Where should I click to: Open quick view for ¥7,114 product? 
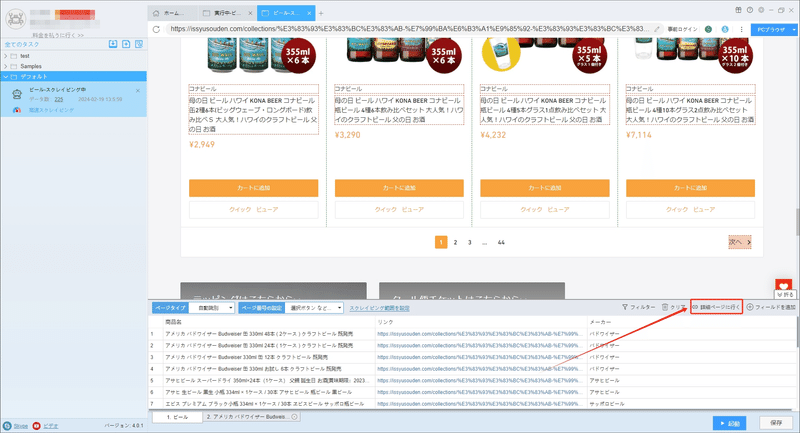[690, 210]
